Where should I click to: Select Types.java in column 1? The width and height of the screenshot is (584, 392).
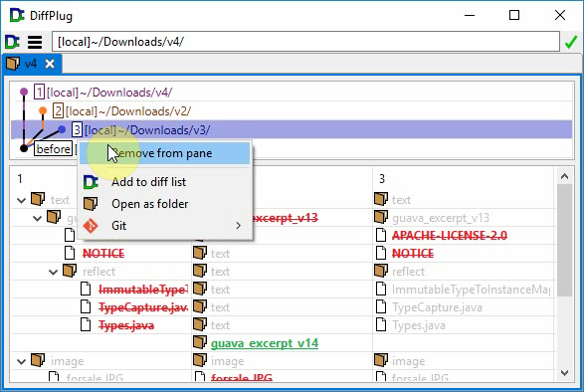tap(126, 325)
